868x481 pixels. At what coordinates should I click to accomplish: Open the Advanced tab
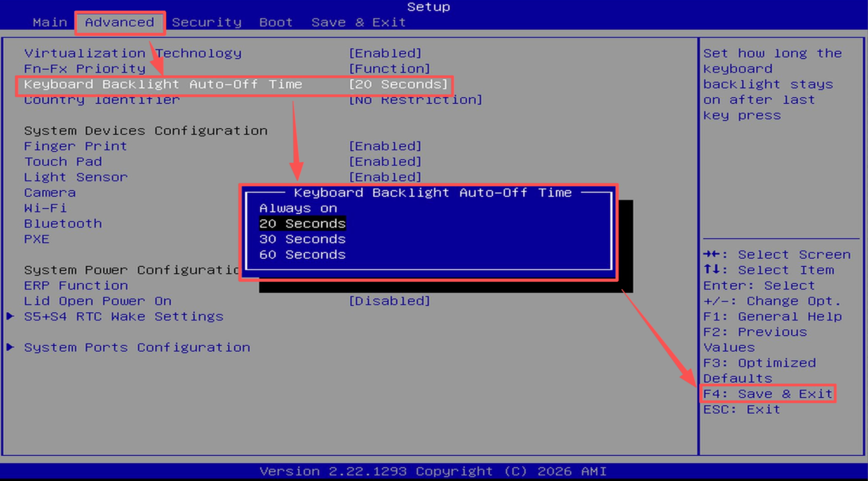click(x=120, y=22)
